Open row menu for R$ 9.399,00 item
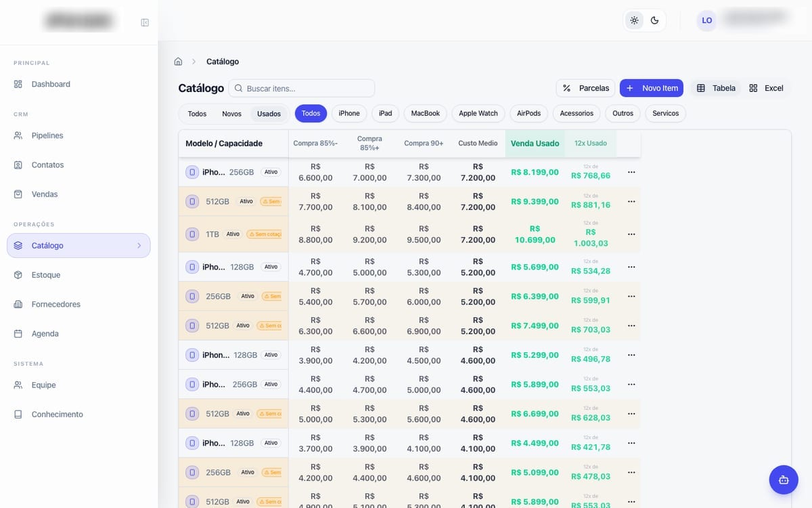The image size is (812, 508). pos(631,202)
